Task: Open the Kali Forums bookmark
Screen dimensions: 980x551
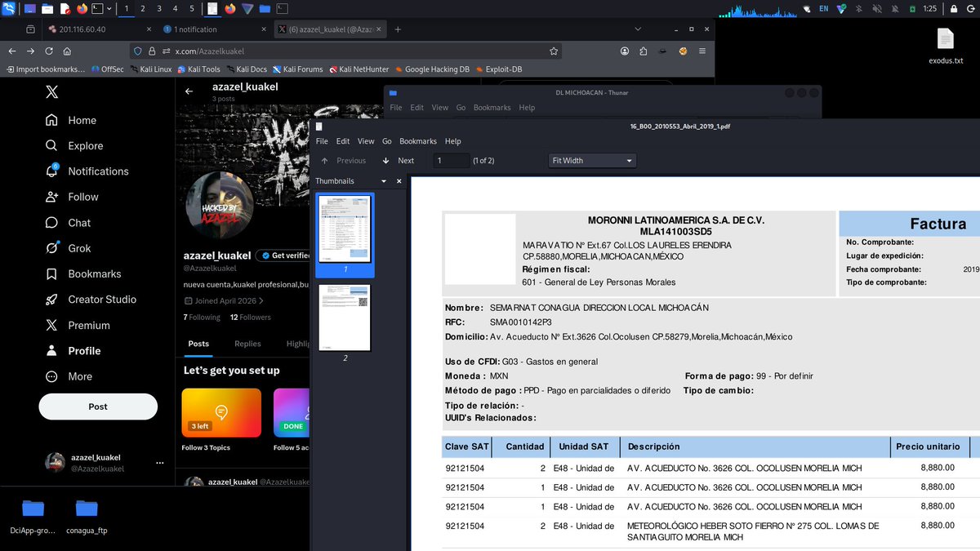Action: (x=297, y=69)
